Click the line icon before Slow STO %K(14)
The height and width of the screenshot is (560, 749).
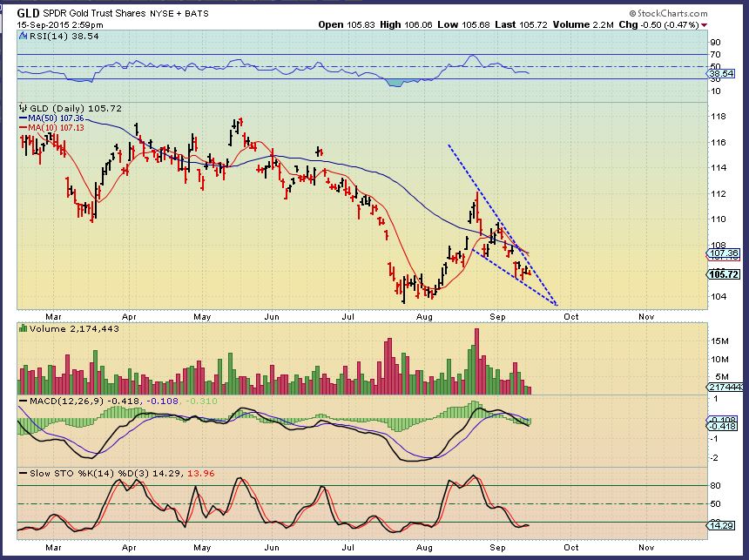pyautogui.click(x=24, y=471)
